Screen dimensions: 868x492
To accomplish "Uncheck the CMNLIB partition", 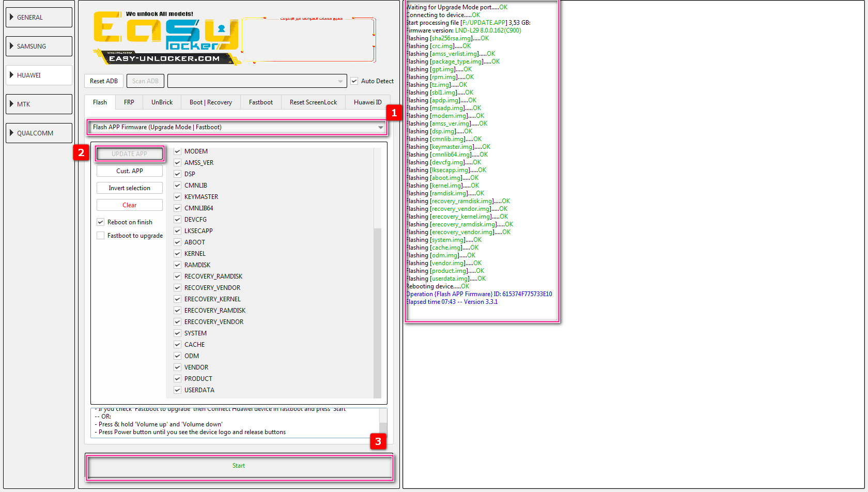I will tap(177, 186).
